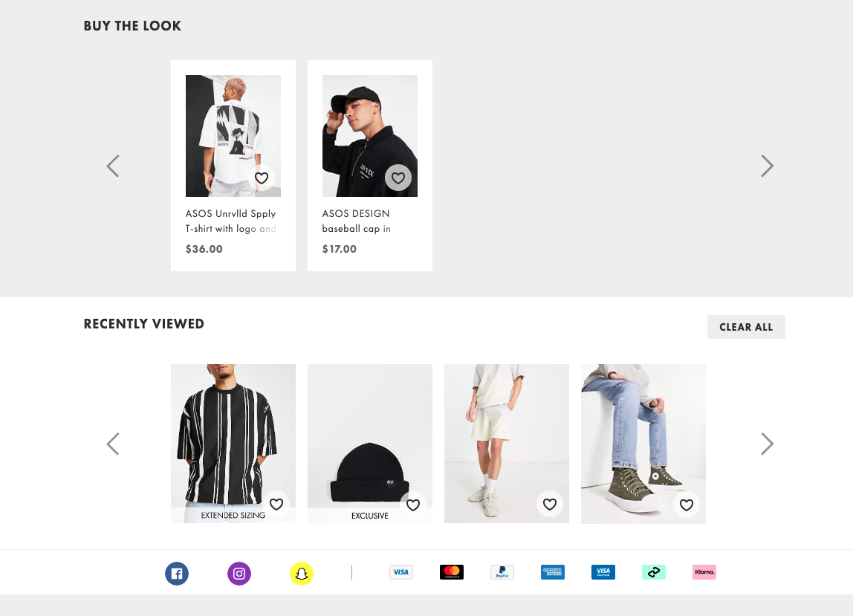Open the khaki Converse sneakers thumbnail
Image resolution: width=853 pixels, height=616 pixels.
point(643,444)
